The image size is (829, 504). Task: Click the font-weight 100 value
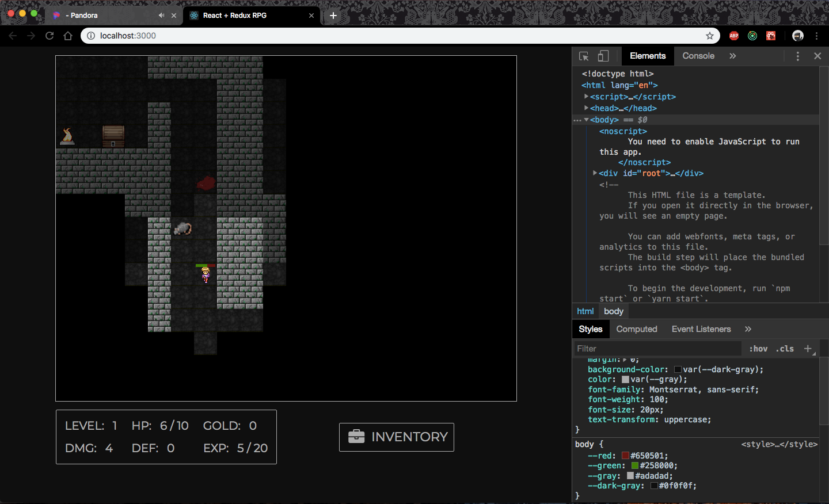[658, 400]
